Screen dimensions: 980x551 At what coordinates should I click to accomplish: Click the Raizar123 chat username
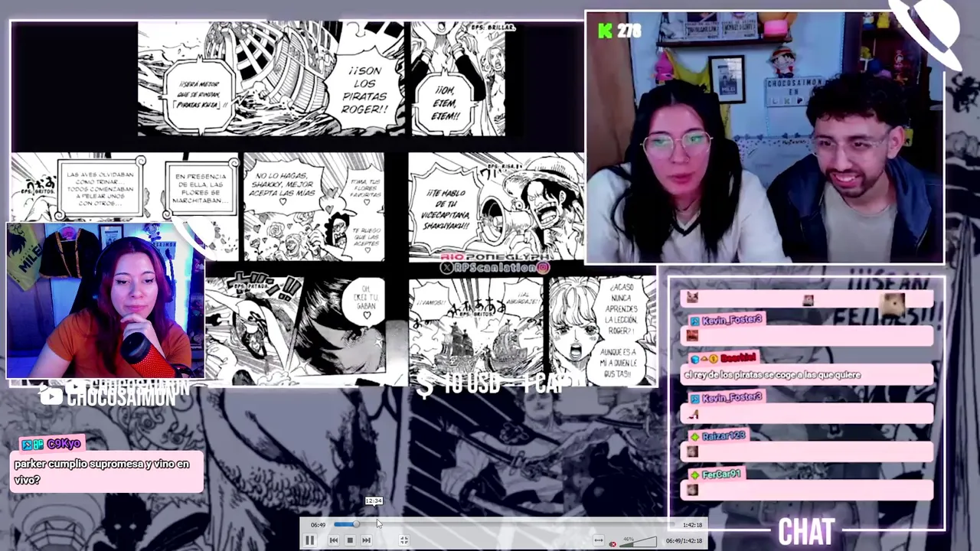tap(724, 436)
